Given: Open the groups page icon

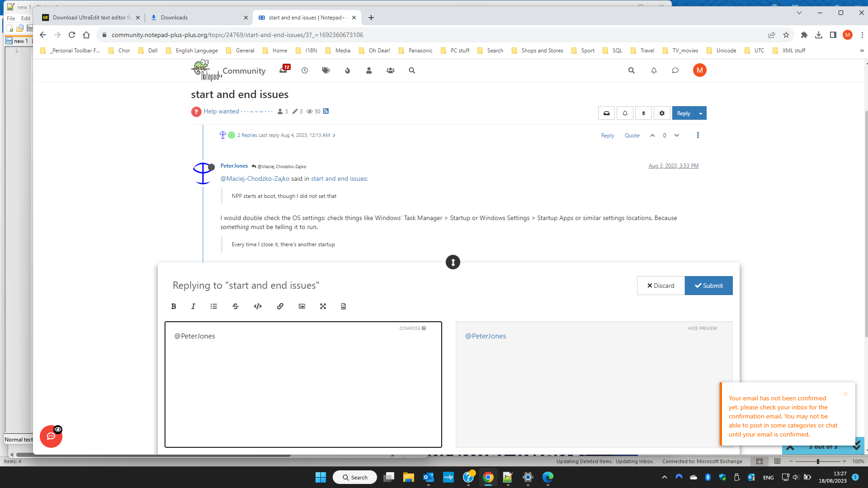Looking at the screenshot, I should click(x=391, y=70).
